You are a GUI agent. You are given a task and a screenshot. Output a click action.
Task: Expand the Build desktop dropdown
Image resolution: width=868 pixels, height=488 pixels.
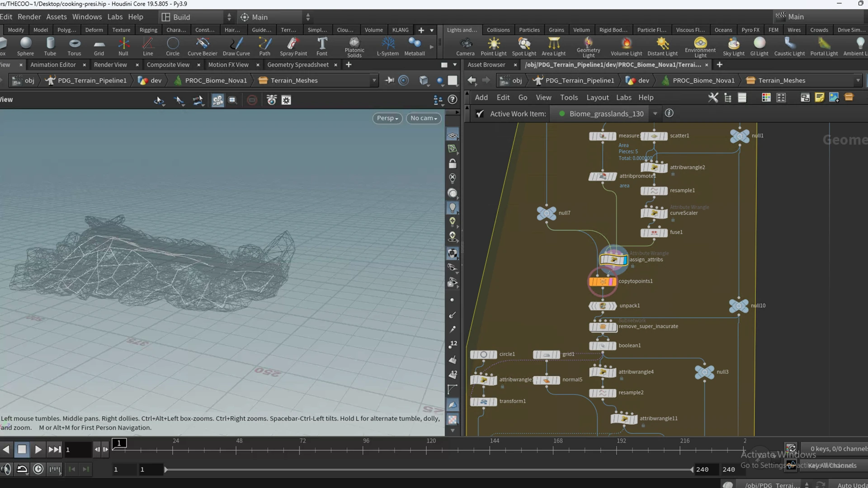click(x=229, y=17)
